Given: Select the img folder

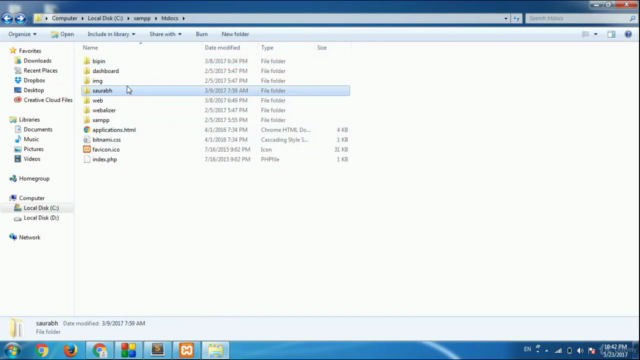Looking at the screenshot, I should (x=97, y=81).
